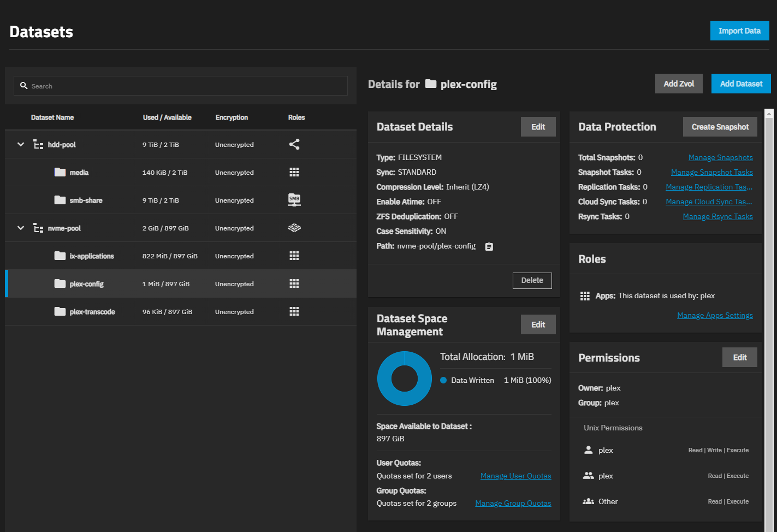Click the hdd-pool tree structure icon
777x532 pixels.
tap(38, 145)
